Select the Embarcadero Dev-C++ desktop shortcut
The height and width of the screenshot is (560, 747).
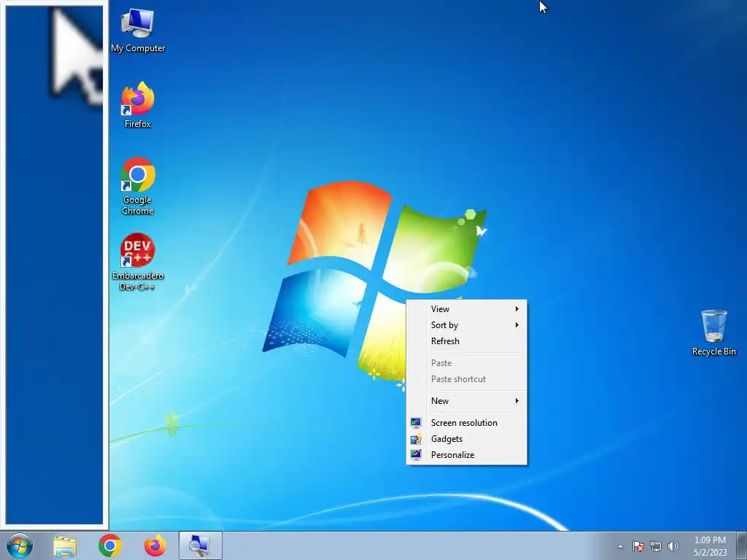coord(138,262)
